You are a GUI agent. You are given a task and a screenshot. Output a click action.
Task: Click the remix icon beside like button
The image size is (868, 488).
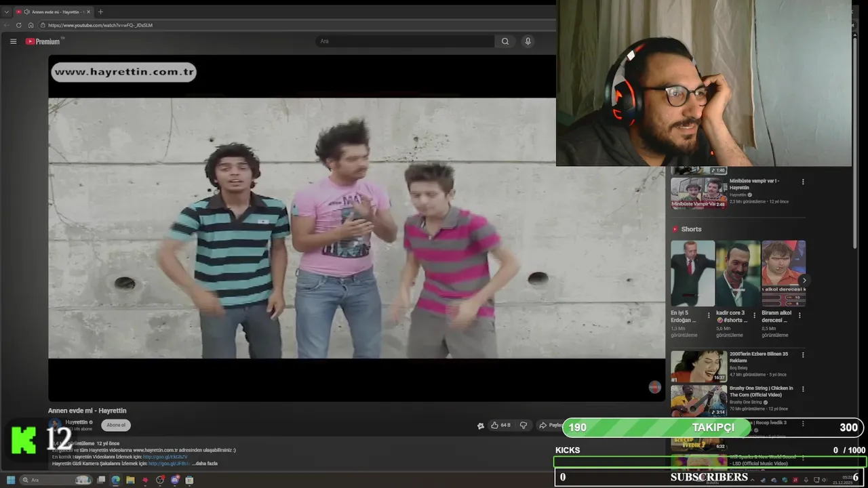(481, 426)
